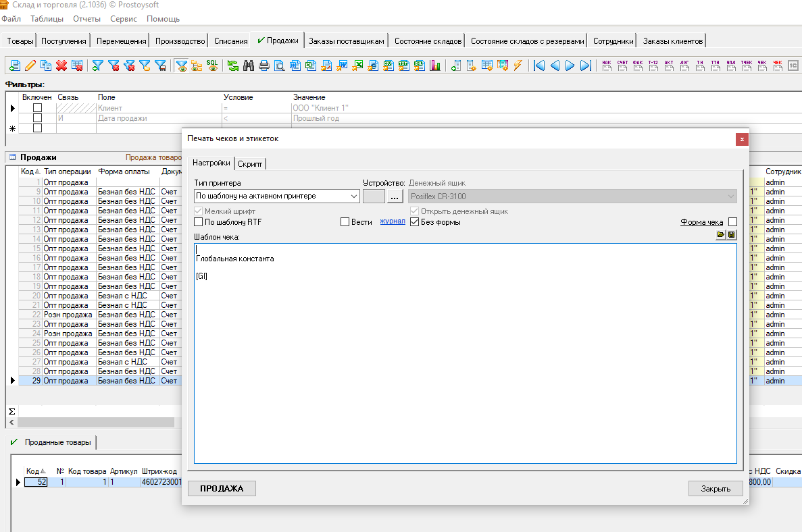Open the СЧЕТ document print icon
Screen dimensions: 802x532
[622, 65]
